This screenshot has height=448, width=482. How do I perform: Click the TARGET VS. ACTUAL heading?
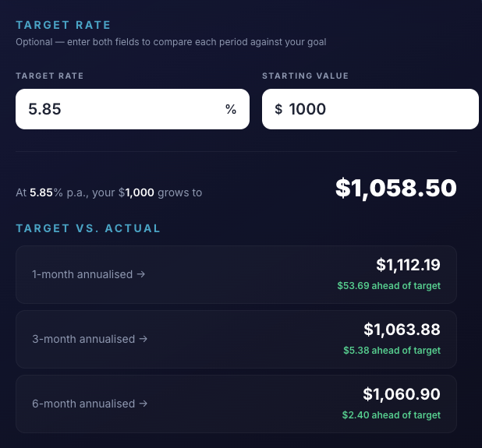point(88,228)
